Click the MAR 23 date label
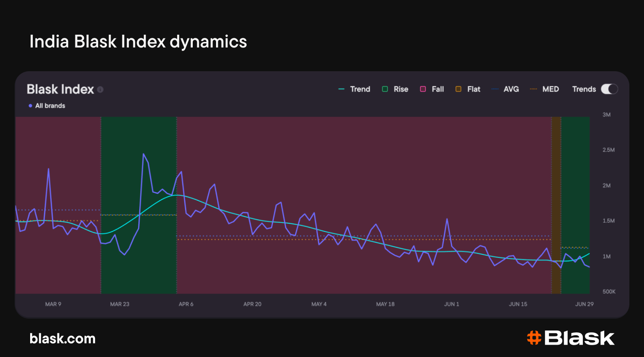 tap(120, 304)
